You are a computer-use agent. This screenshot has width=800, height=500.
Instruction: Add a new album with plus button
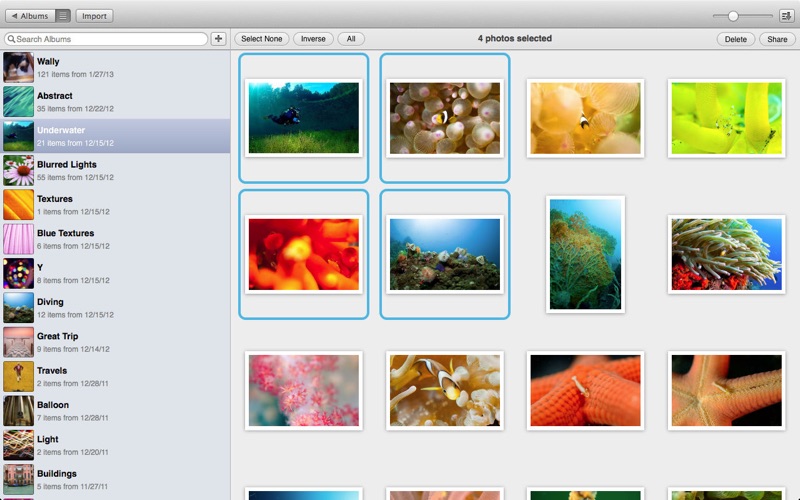(x=218, y=39)
